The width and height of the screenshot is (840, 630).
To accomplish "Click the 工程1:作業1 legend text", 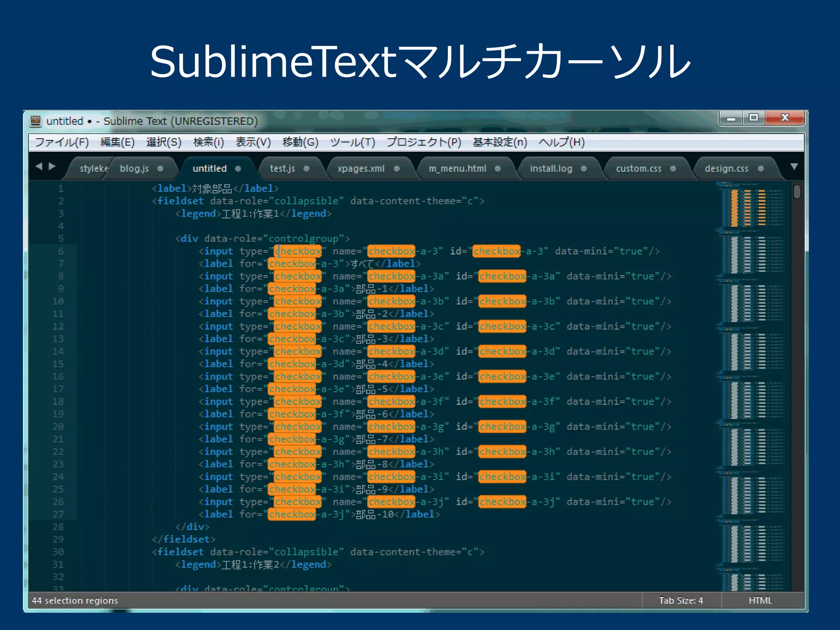I will [250, 214].
